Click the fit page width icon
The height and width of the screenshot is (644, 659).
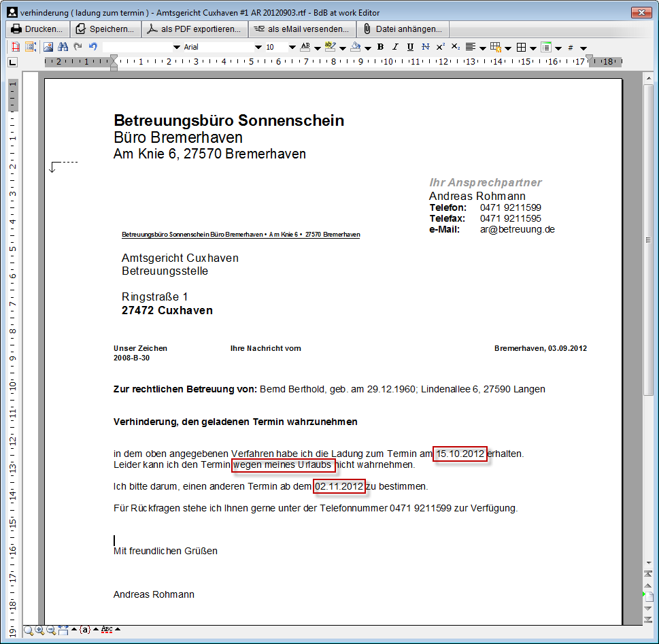point(63,630)
